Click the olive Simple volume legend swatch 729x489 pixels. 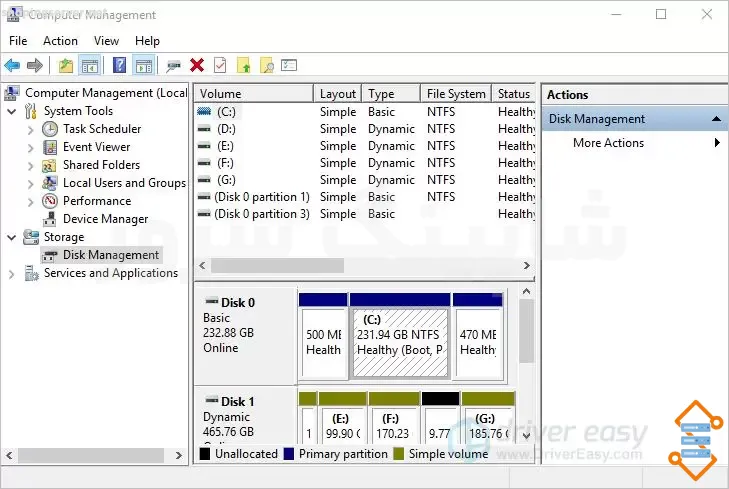coord(398,454)
